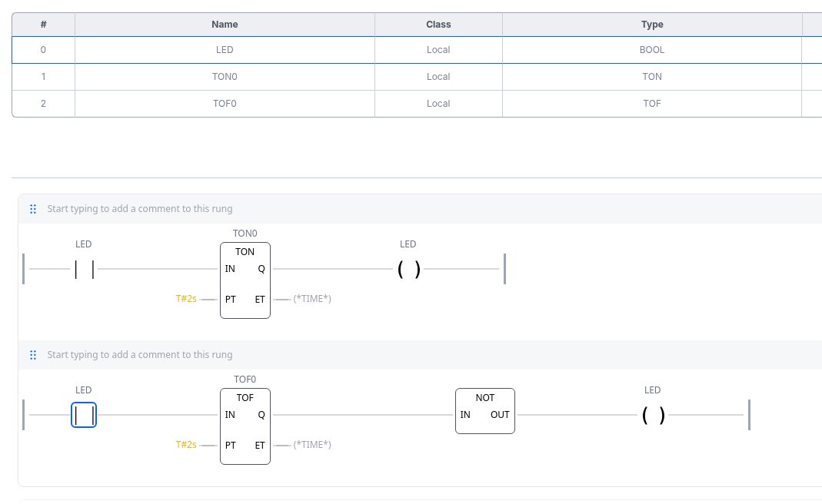Select the LED coil in the first rung
Screen dimensions: 822x504
pos(408,269)
